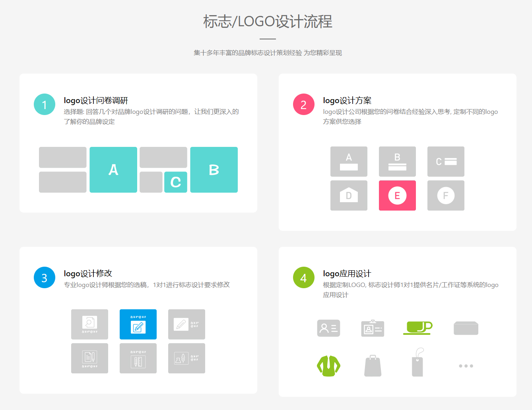Image resolution: width=532 pixels, height=410 pixels.
Task: Click the gray hang tag icon
Action: point(417,362)
